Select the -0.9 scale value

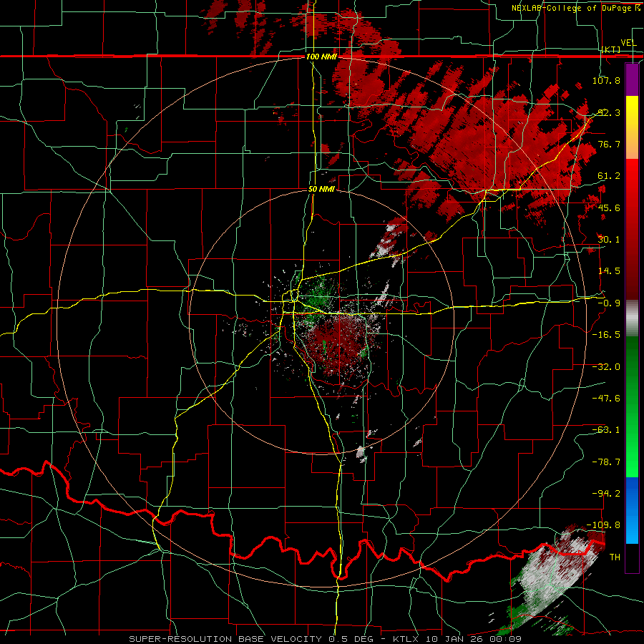609,303
